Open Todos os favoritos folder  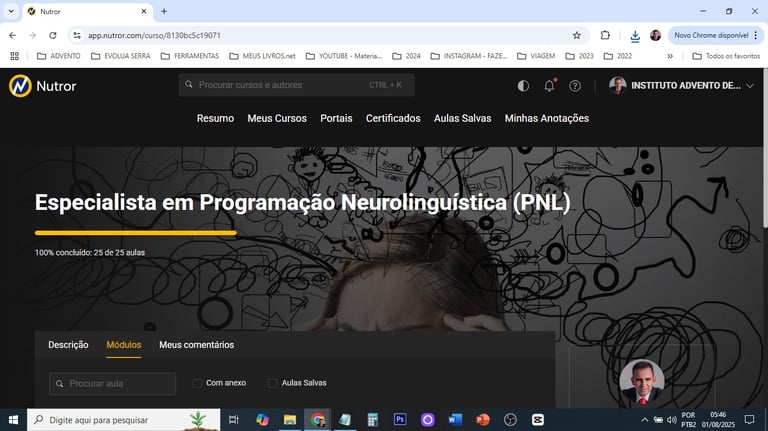point(726,56)
